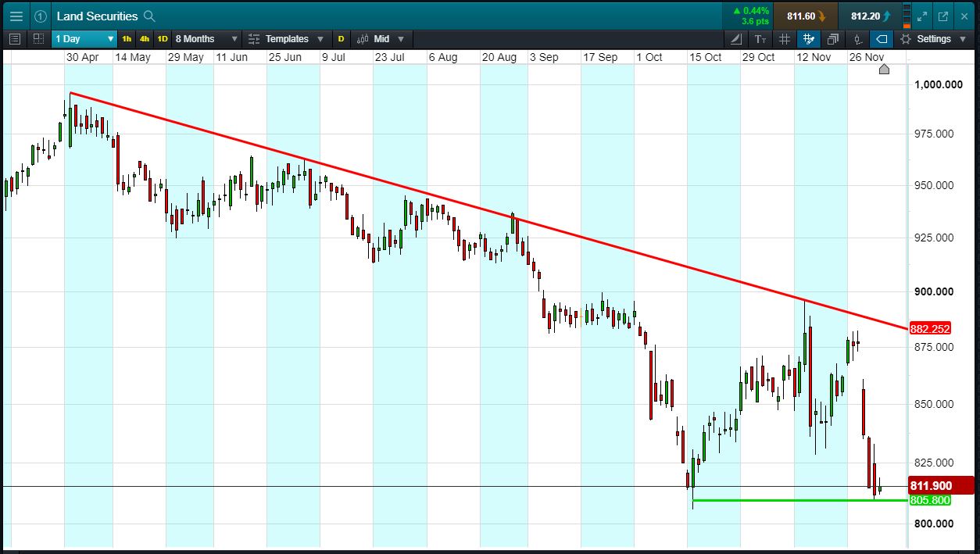Search for an instrument with the magnifier
This screenshot has height=554, width=980.
[150, 16]
